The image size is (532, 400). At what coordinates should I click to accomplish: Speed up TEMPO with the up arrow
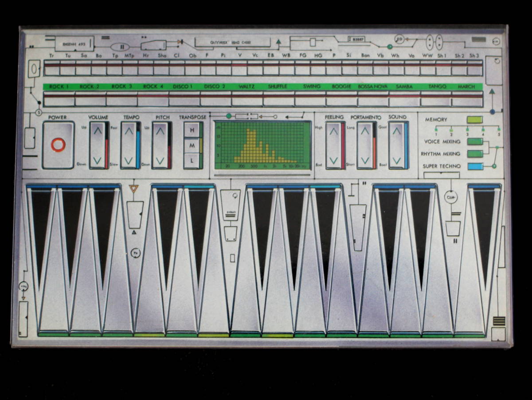click(x=129, y=131)
